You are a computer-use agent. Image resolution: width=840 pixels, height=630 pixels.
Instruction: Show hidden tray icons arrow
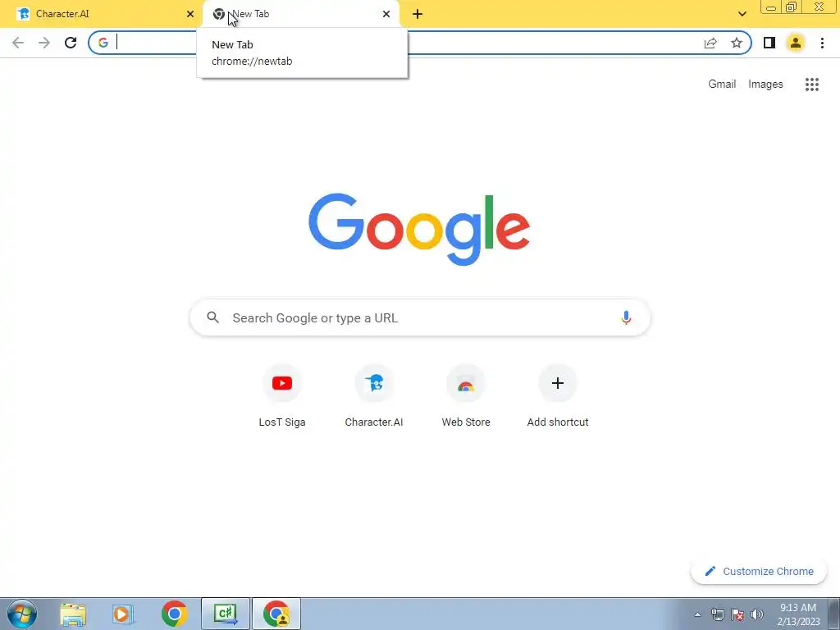(697, 614)
